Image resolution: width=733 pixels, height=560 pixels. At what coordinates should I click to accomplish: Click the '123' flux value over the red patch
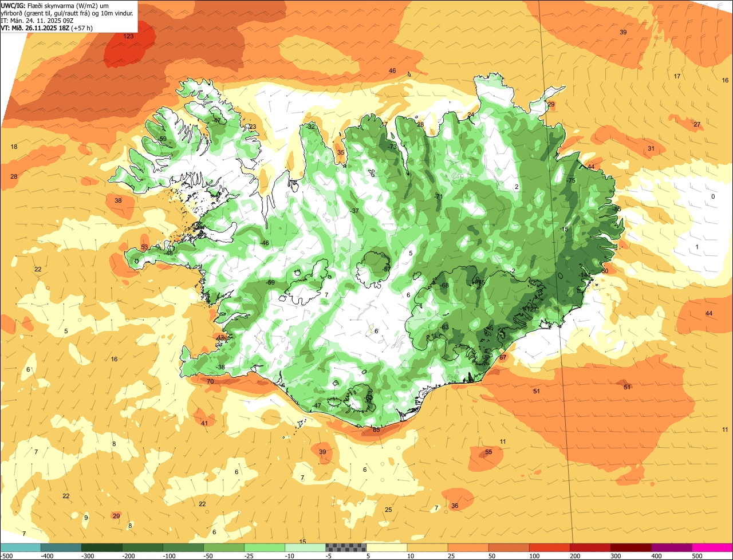(129, 36)
